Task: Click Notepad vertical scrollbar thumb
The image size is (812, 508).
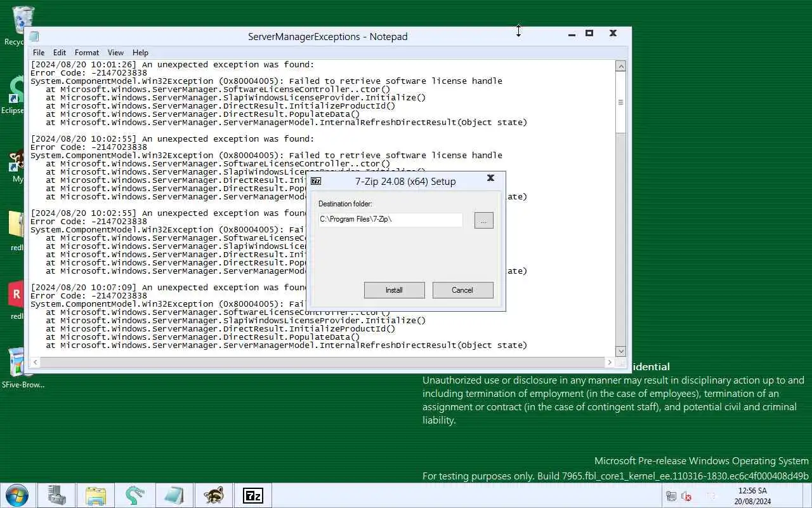Action: pyautogui.click(x=621, y=102)
